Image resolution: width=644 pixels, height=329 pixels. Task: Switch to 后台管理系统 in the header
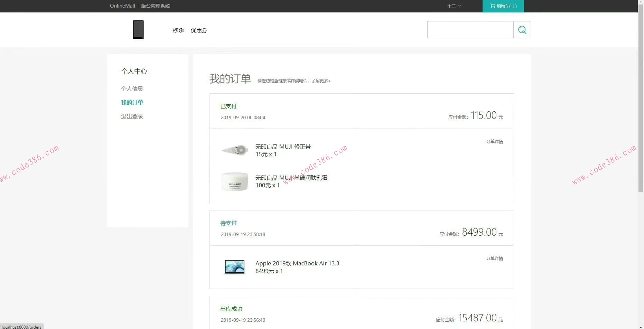coord(155,6)
